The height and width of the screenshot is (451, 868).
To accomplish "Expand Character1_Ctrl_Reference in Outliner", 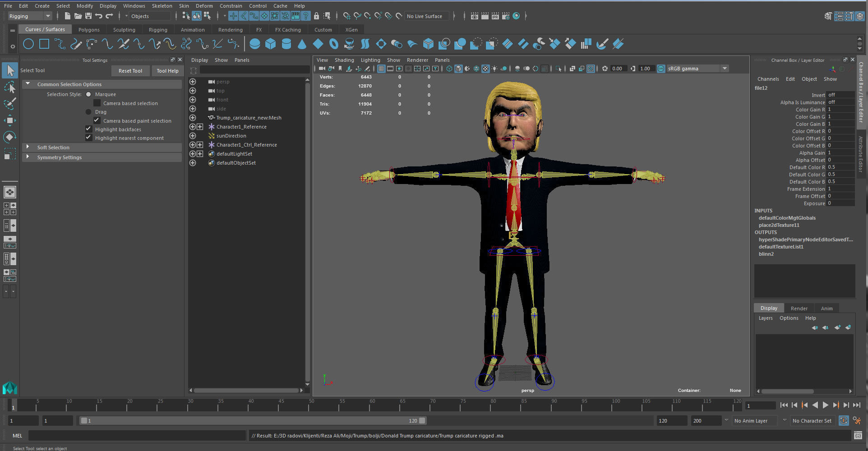I will click(200, 145).
